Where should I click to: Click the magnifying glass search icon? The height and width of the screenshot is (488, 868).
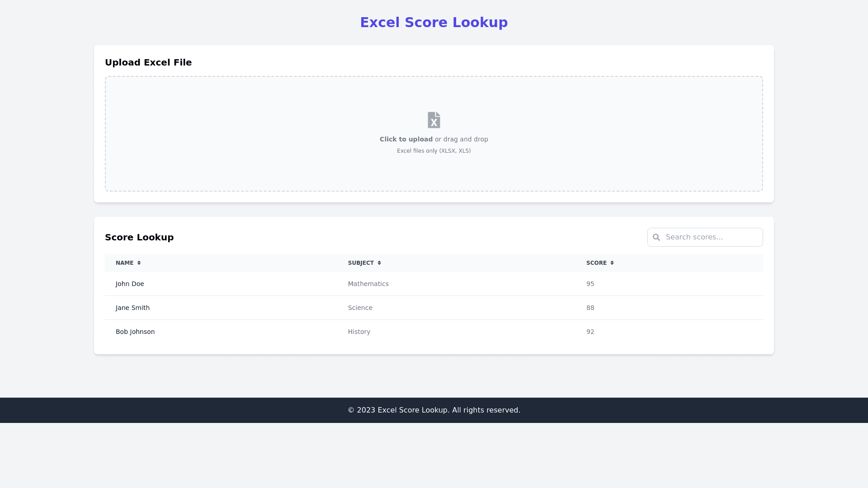click(x=656, y=237)
